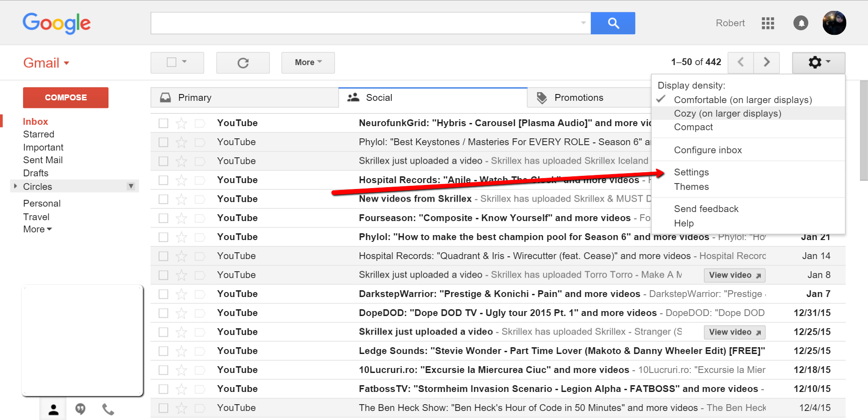Open the Google apps grid

point(768,23)
